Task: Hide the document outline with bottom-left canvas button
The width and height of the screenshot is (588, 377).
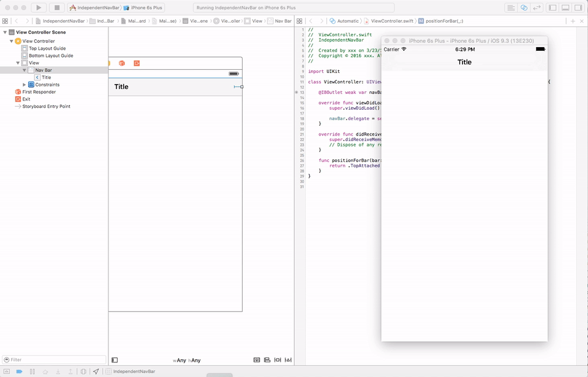Action: pyautogui.click(x=115, y=360)
